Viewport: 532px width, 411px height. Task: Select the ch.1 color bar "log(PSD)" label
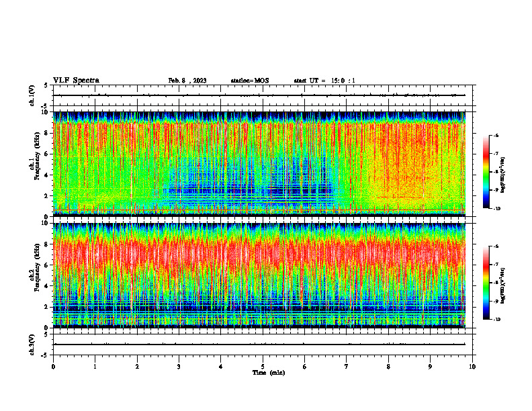tap(502, 175)
